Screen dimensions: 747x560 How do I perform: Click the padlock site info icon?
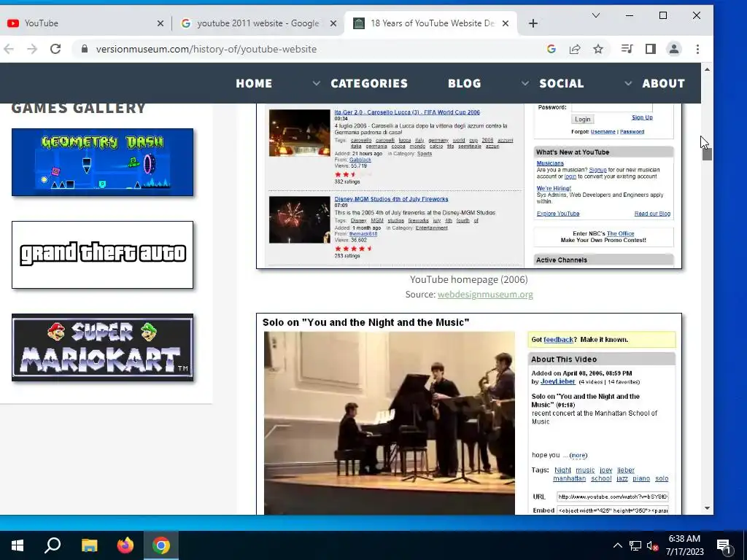click(x=85, y=49)
